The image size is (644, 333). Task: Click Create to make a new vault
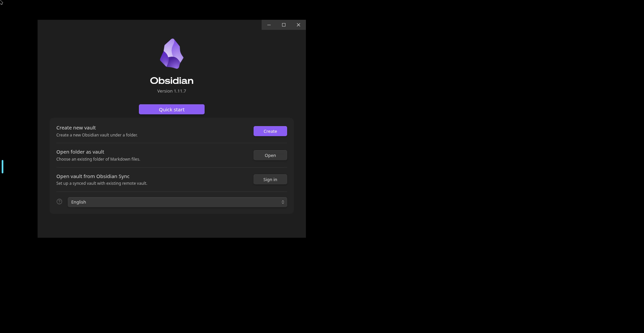point(270,131)
